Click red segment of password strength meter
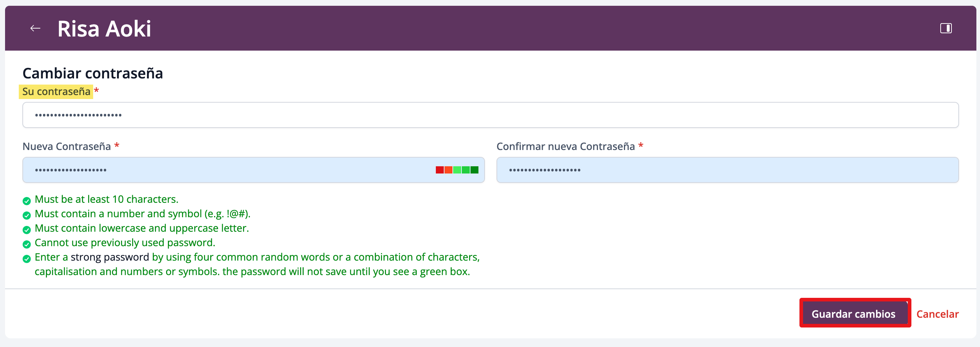The height and width of the screenshot is (347, 980). click(439, 170)
